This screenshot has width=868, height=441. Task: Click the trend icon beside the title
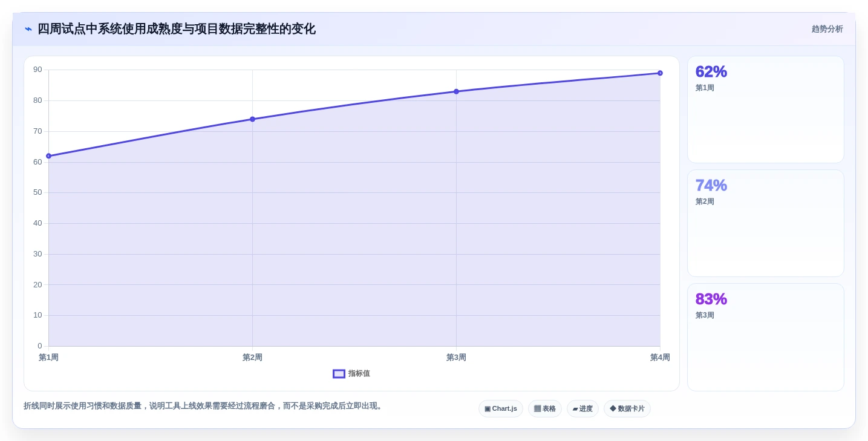(x=28, y=29)
